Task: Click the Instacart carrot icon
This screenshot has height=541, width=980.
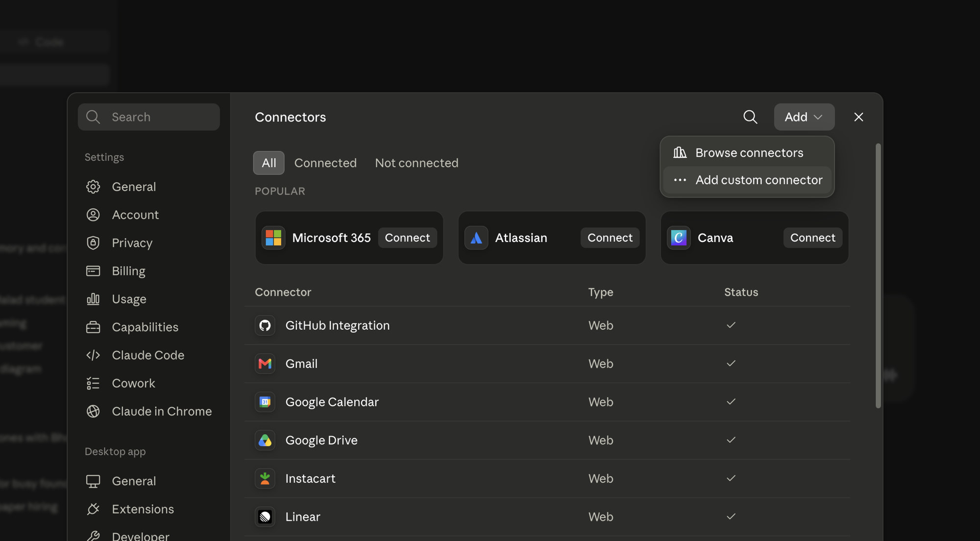Action: tap(265, 478)
